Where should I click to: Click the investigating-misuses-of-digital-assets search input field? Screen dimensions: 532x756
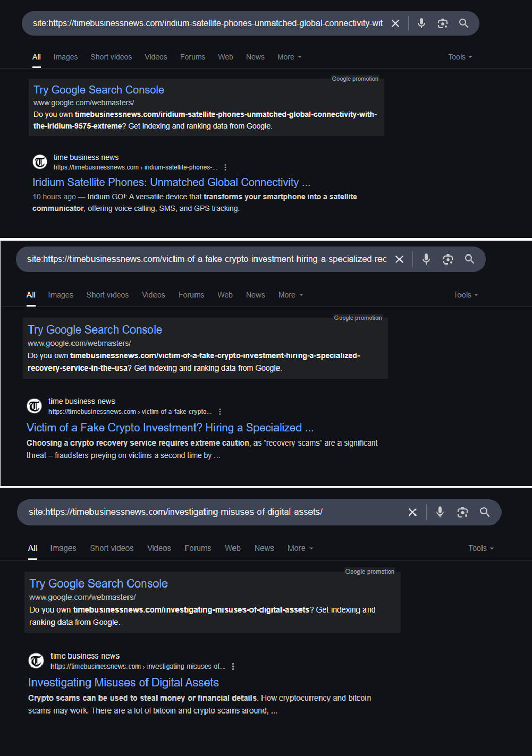click(213, 512)
